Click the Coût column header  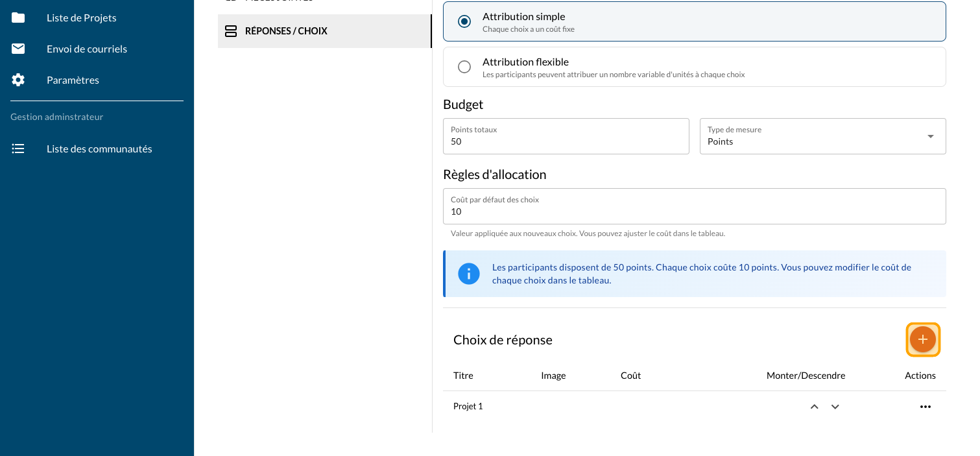[630, 376]
